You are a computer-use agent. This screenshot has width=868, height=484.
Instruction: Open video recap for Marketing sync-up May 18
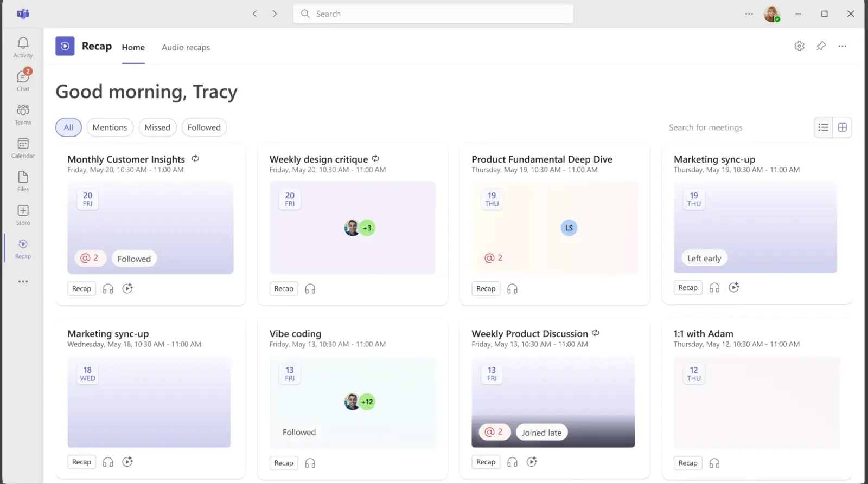tap(127, 462)
